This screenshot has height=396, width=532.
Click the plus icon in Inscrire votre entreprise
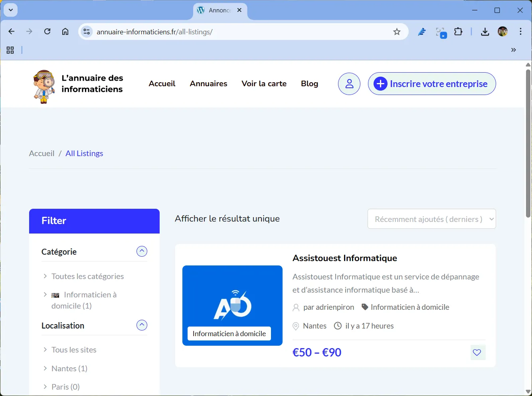click(380, 84)
